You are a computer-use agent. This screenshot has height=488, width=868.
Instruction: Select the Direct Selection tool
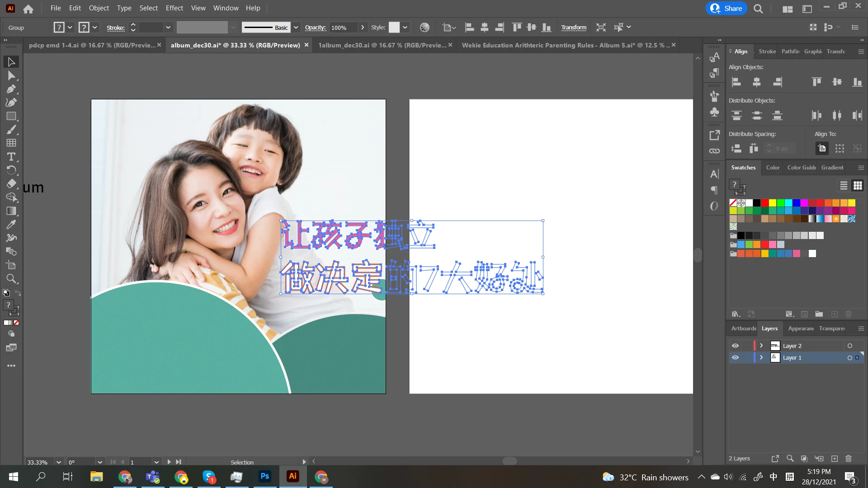tap(11, 75)
